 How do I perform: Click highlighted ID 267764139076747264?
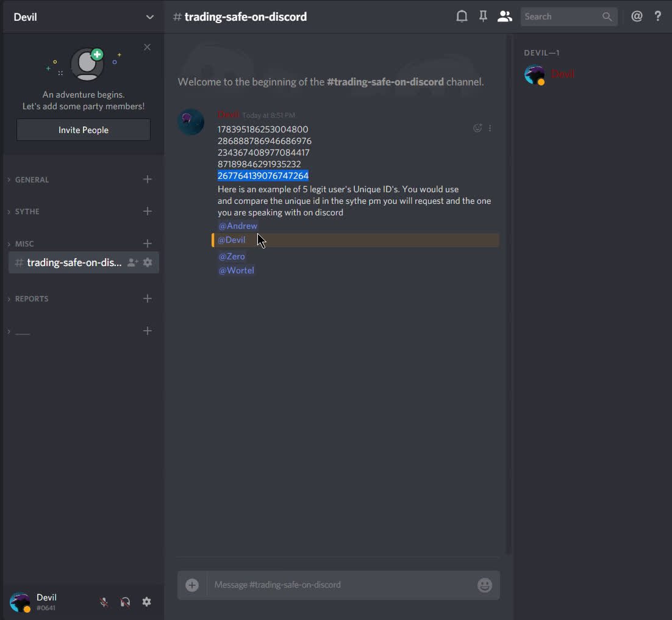pyautogui.click(x=263, y=176)
